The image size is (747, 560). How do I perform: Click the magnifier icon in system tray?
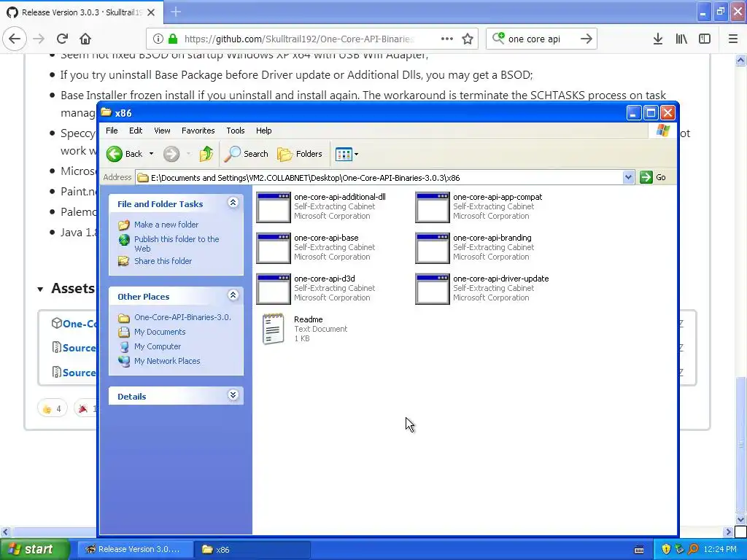click(693, 550)
